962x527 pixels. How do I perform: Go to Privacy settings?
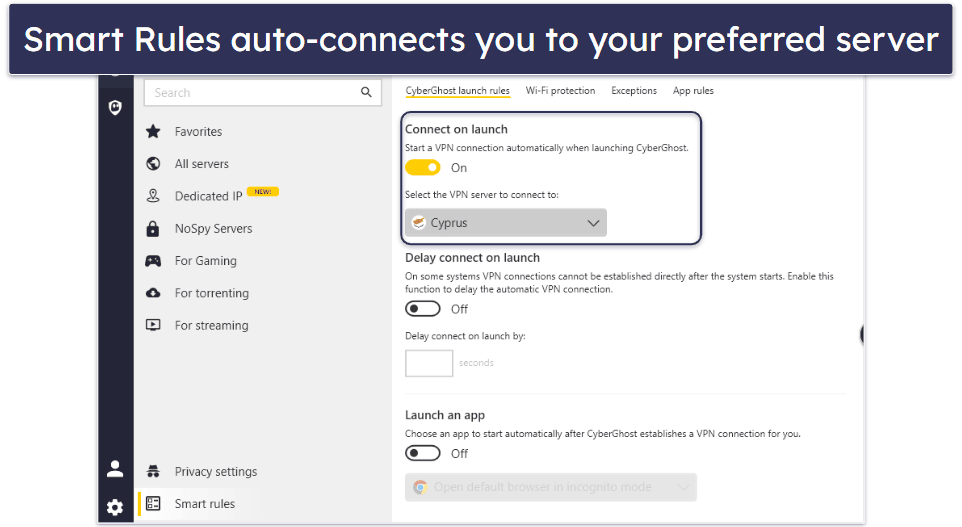216,471
